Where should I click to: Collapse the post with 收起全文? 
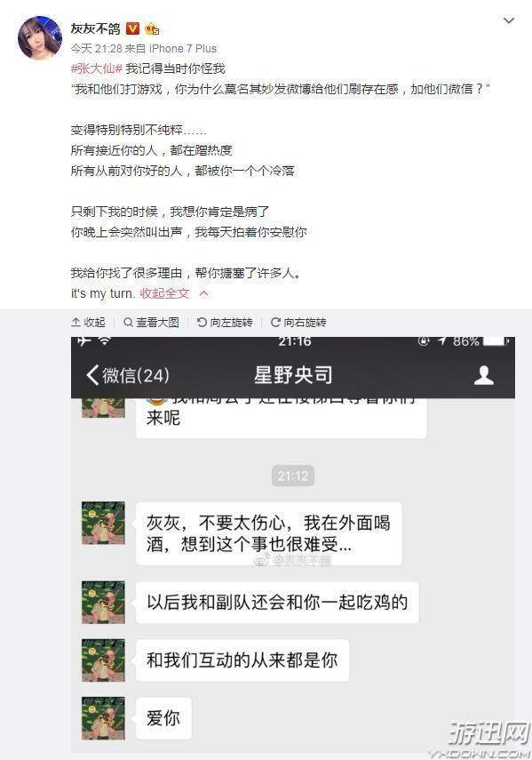coord(164,293)
